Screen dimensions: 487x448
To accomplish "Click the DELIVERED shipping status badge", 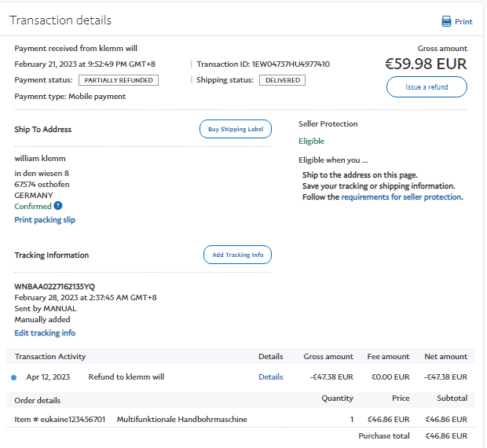I will click(x=282, y=80).
